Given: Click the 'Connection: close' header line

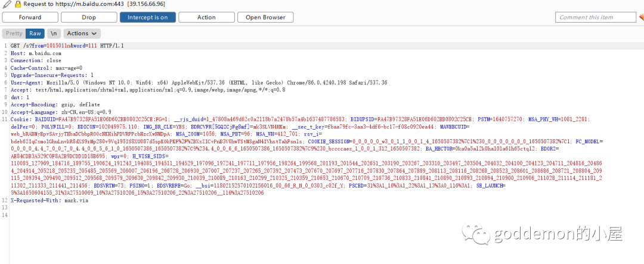Looking at the screenshot, I should (36, 61).
